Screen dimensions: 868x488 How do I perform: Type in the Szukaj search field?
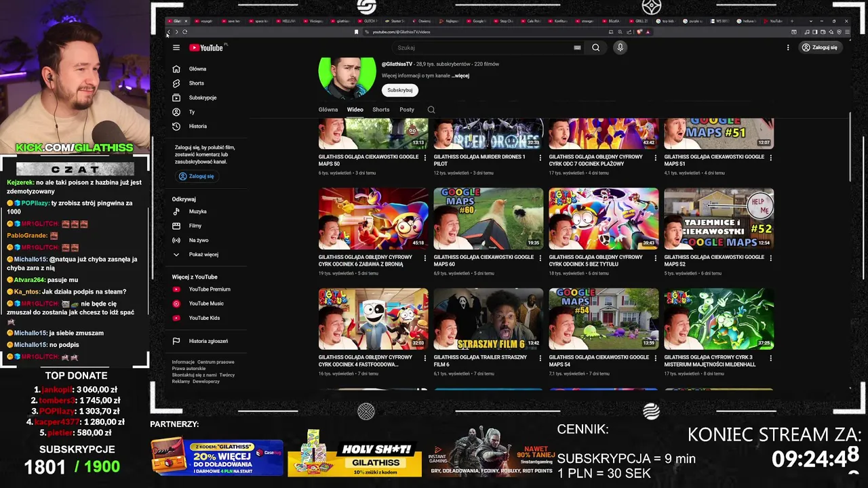pyautogui.click(x=483, y=47)
